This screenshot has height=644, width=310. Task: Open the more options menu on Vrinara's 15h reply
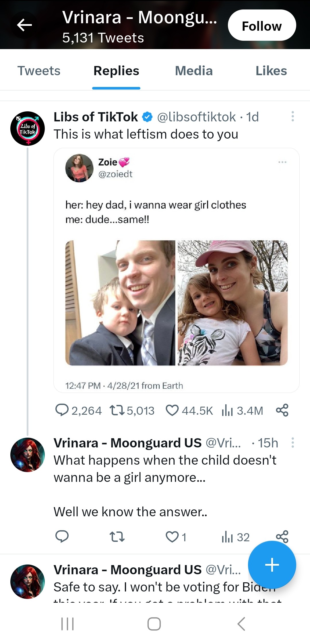pos(292,443)
